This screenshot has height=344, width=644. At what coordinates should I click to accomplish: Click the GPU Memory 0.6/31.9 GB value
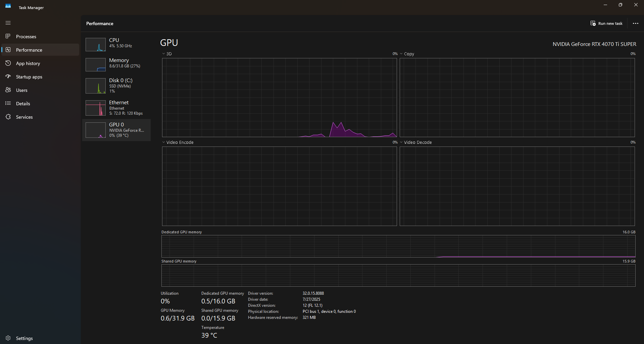pos(178,318)
